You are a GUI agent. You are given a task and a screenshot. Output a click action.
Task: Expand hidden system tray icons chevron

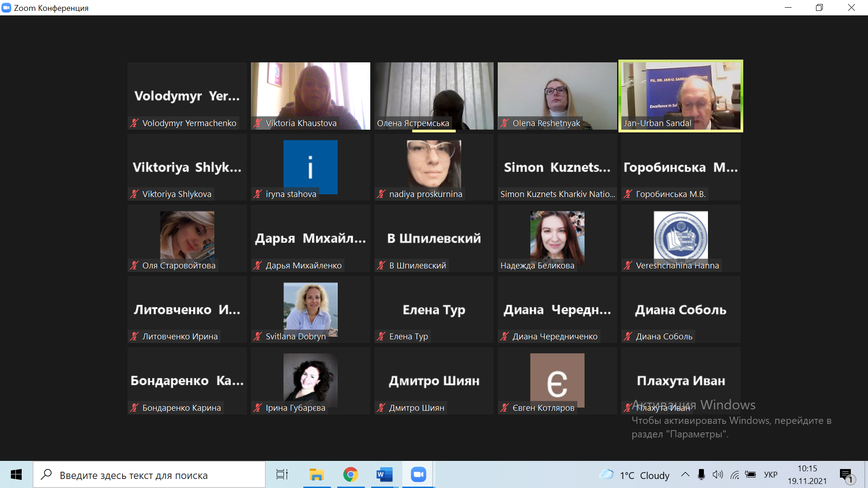(685, 474)
